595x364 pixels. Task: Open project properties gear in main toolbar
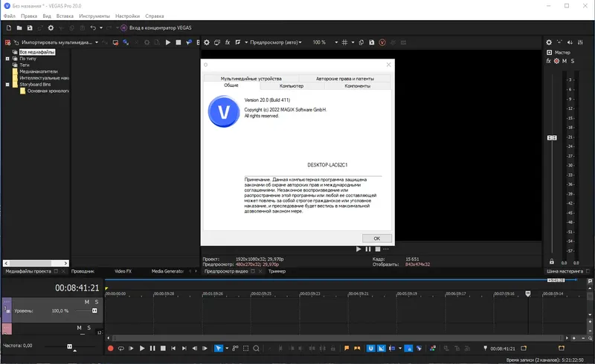pyautogui.click(x=51, y=28)
